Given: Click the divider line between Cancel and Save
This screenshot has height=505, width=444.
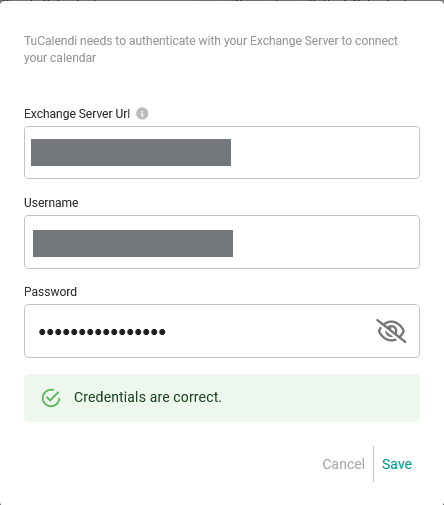Looking at the screenshot, I should [x=373, y=464].
